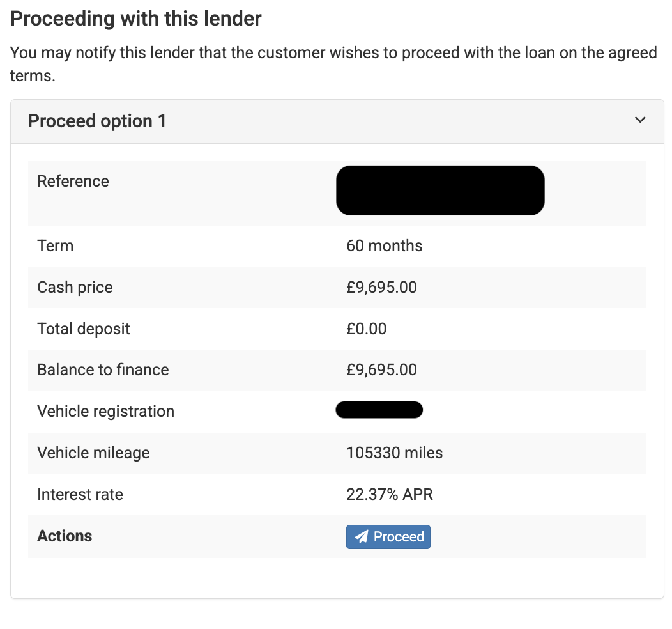Select the Actions row label
Viewport: 672px width, 629px height.
click(x=64, y=536)
